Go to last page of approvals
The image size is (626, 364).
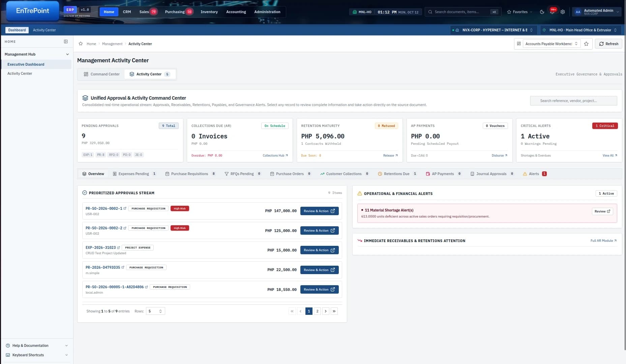(334, 311)
